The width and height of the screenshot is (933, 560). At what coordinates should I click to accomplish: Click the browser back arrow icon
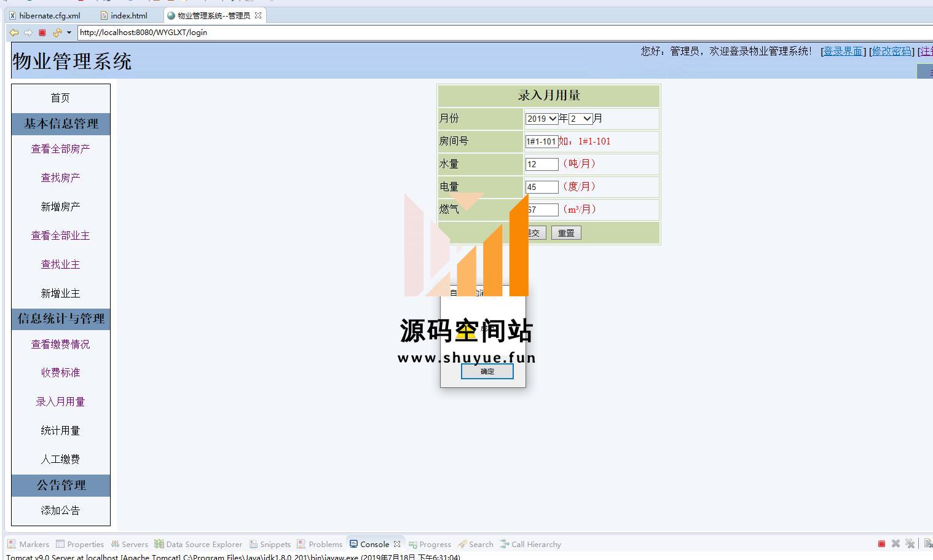[x=14, y=33]
